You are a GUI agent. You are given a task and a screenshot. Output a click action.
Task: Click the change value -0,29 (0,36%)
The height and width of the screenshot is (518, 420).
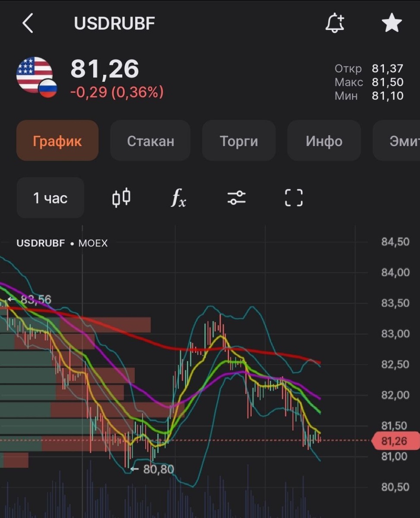(117, 92)
